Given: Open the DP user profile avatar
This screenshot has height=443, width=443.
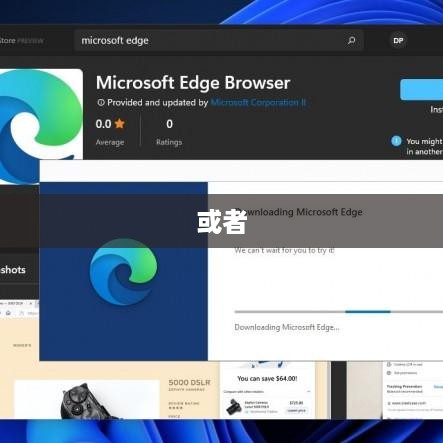Looking at the screenshot, I should point(398,41).
